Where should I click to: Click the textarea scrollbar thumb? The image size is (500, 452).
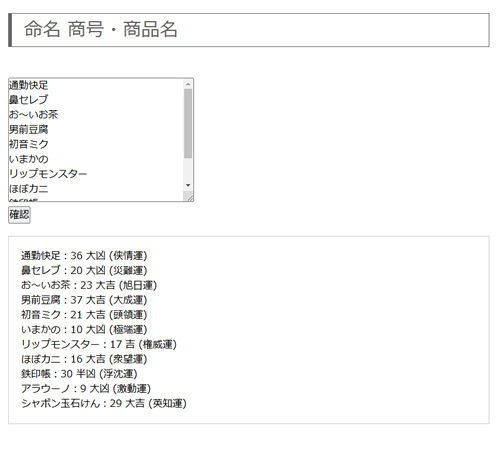tap(188, 124)
